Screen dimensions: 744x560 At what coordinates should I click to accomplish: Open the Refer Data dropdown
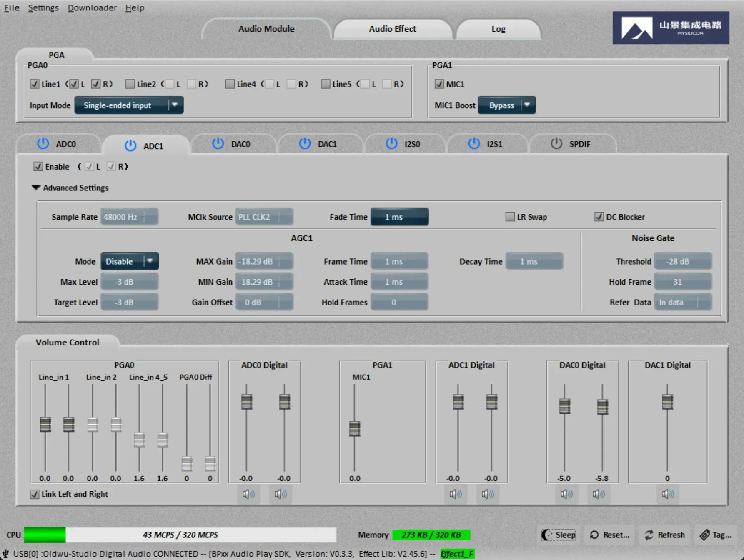point(683,302)
